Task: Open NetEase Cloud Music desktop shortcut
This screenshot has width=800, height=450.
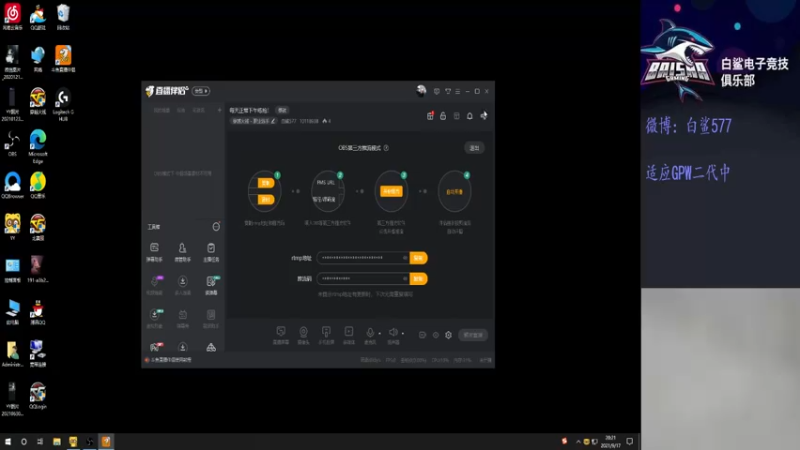Action: (12, 16)
